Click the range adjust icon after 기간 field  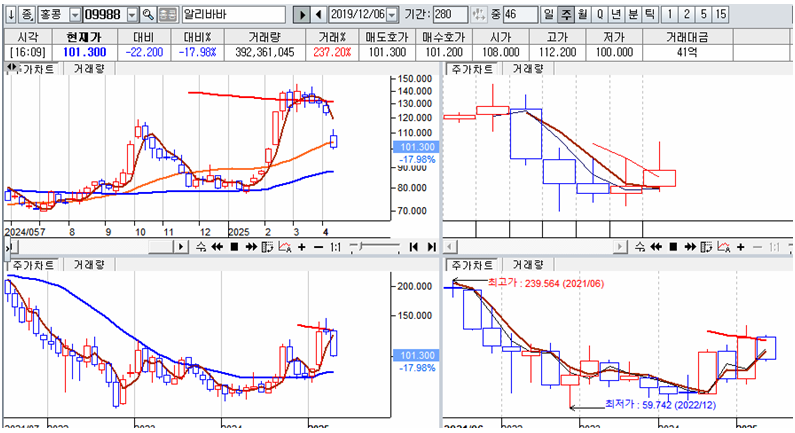(x=478, y=15)
